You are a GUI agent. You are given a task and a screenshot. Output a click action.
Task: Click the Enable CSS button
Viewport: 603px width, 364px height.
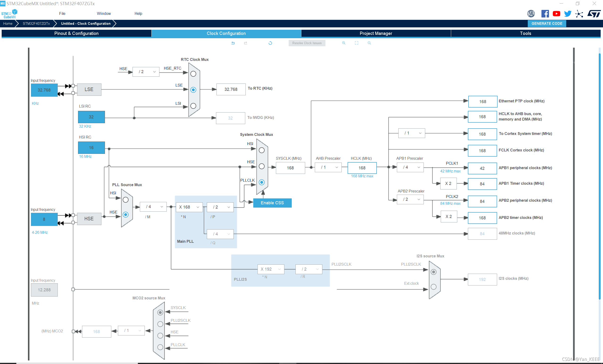(x=272, y=203)
